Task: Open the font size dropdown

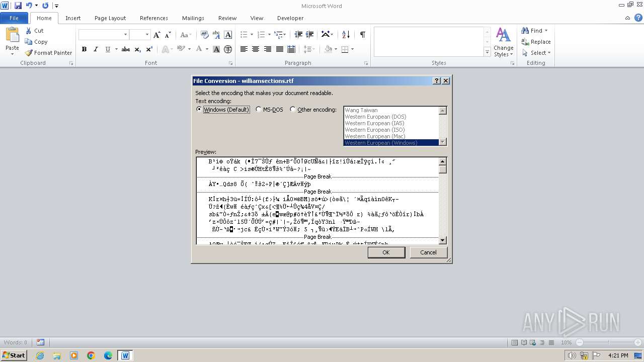Action: [x=147, y=35]
